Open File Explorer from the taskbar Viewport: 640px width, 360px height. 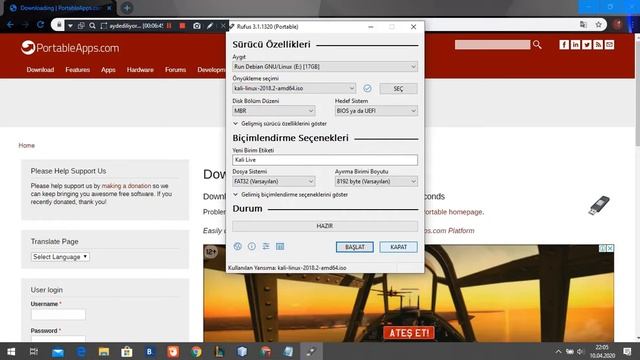click(104, 351)
